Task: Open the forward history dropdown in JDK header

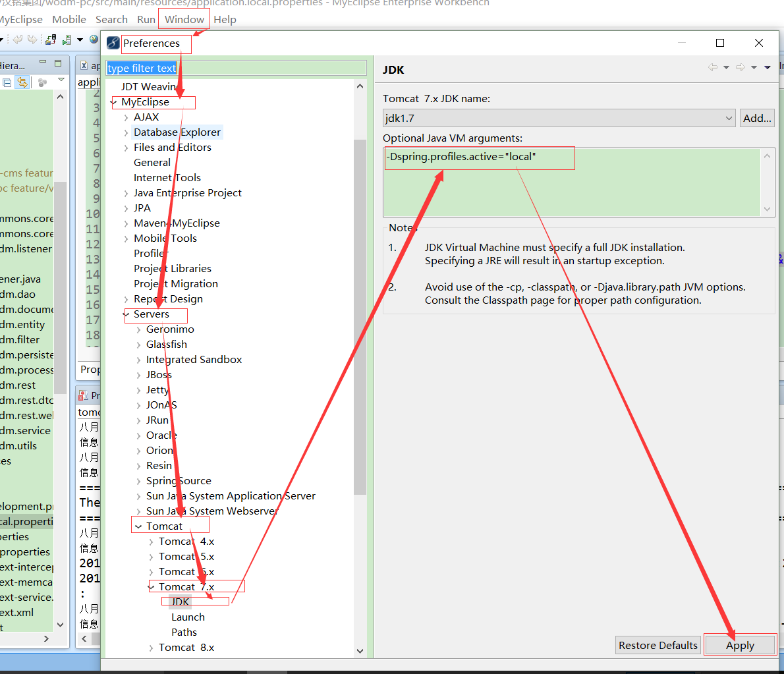Action: click(754, 67)
